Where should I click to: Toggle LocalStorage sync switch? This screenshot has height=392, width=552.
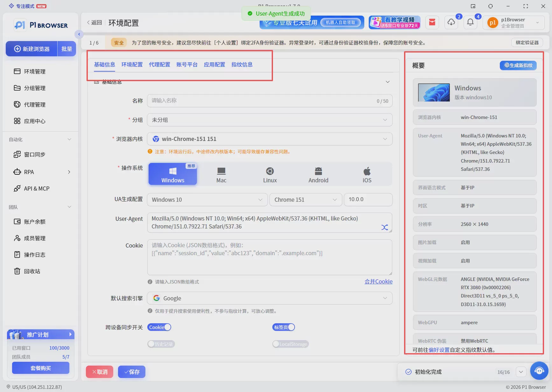290,344
